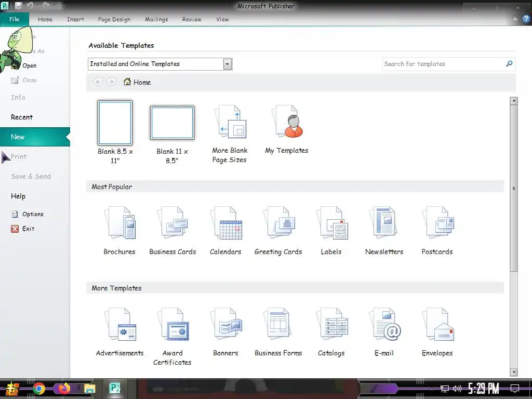Click the network tray icon

[445, 389]
